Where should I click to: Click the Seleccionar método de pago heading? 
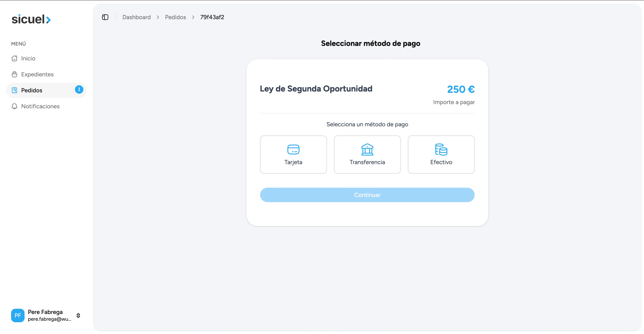371,44
